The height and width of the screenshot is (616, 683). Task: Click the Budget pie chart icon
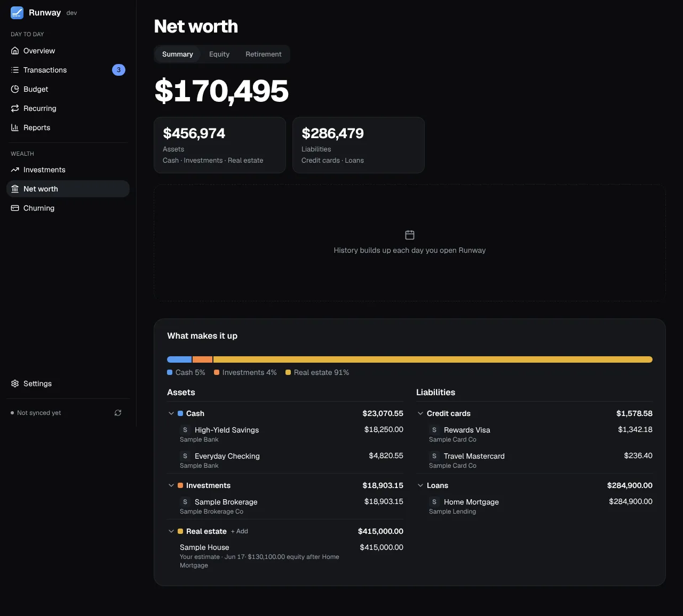click(15, 89)
